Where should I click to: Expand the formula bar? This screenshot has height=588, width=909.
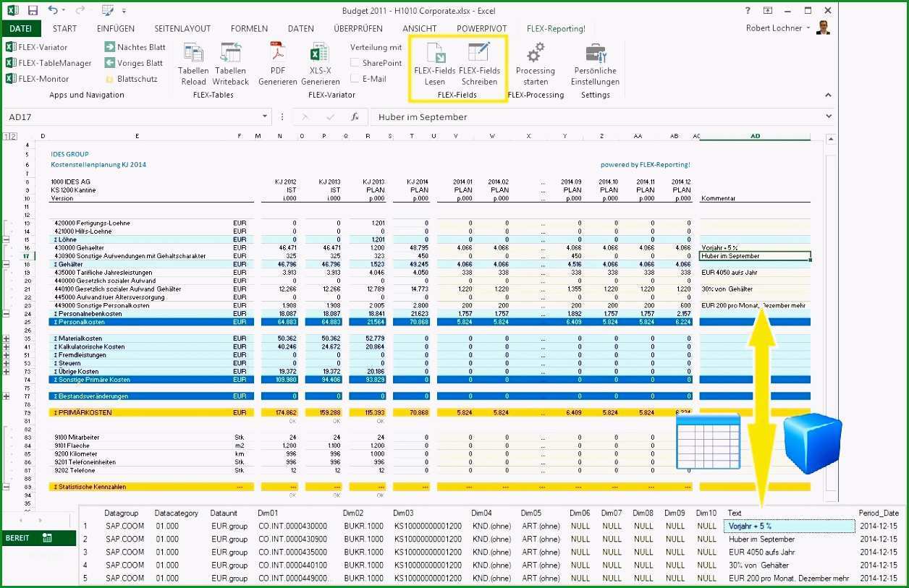(829, 117)
